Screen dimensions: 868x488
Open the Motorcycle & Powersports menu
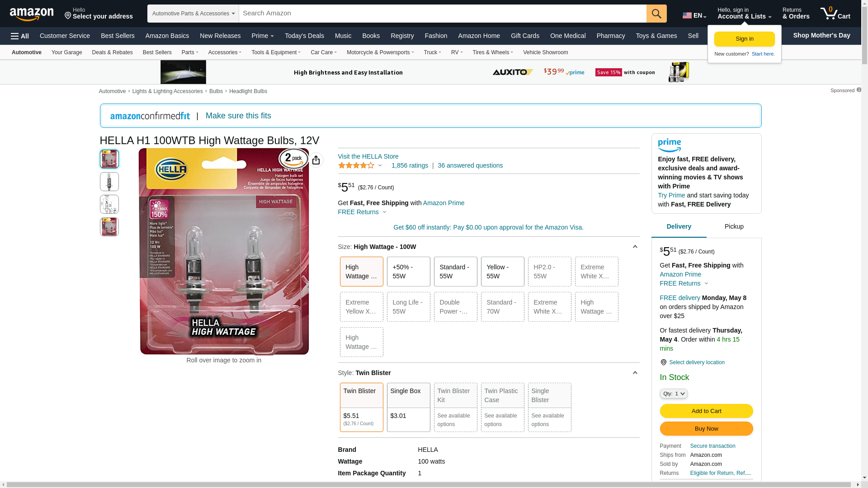click(x=380, y=52)
